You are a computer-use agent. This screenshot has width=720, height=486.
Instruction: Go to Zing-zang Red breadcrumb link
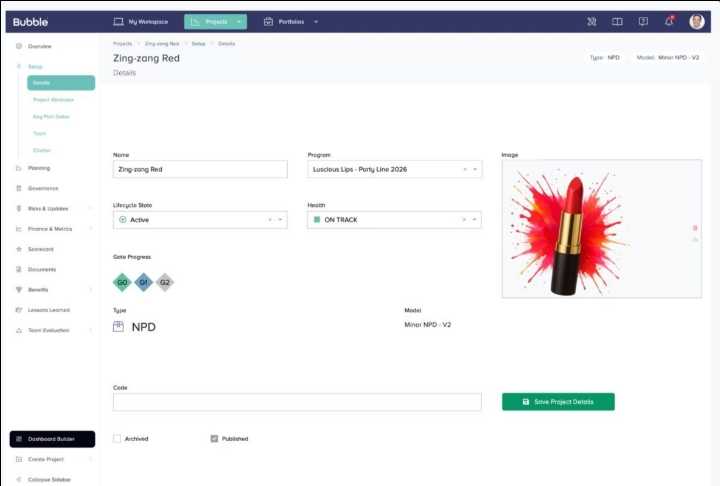(x=162, y=44)
